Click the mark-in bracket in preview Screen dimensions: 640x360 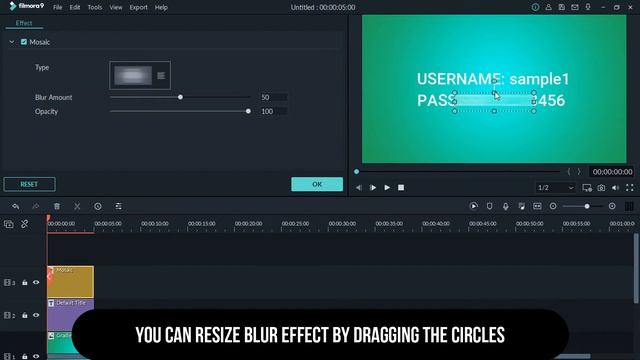(569, 172)
